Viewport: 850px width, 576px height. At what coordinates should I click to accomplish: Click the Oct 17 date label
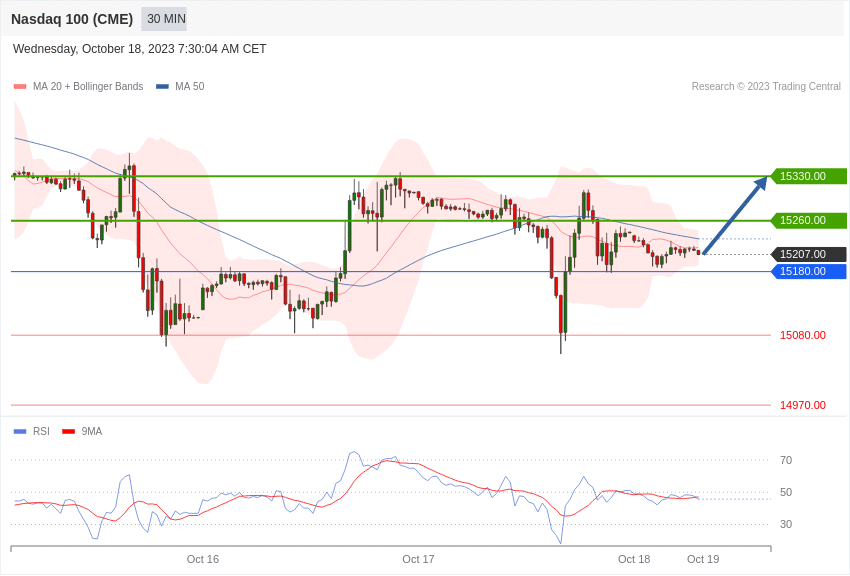click(418, 559)
